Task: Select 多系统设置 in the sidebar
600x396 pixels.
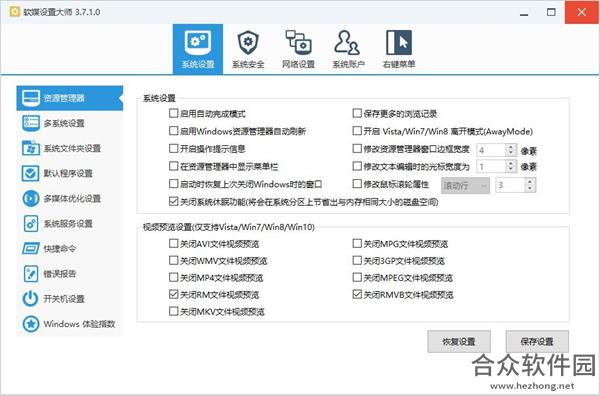Action: (70, 123)
